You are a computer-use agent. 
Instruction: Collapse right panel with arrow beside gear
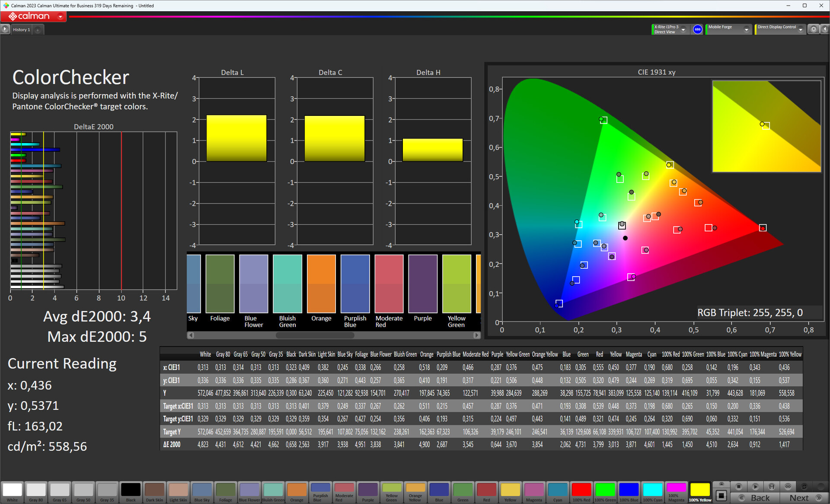pyautogui.click(x=824, y=29)
